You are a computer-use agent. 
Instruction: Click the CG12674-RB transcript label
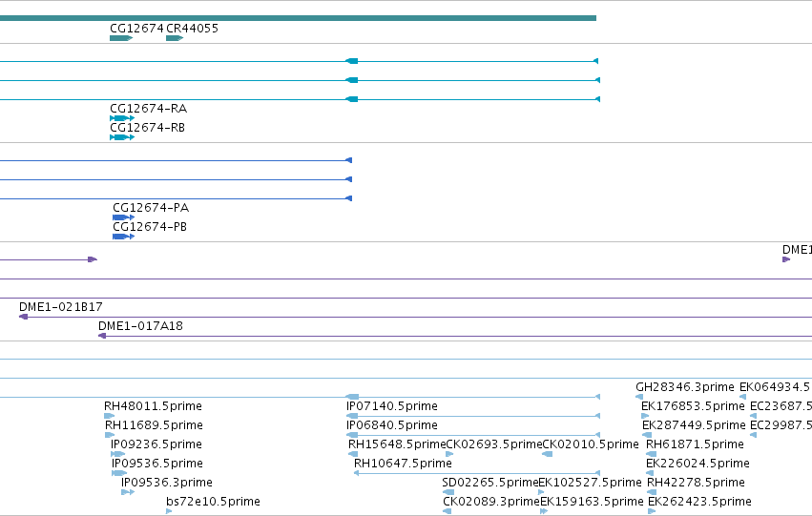pos(148,127)
